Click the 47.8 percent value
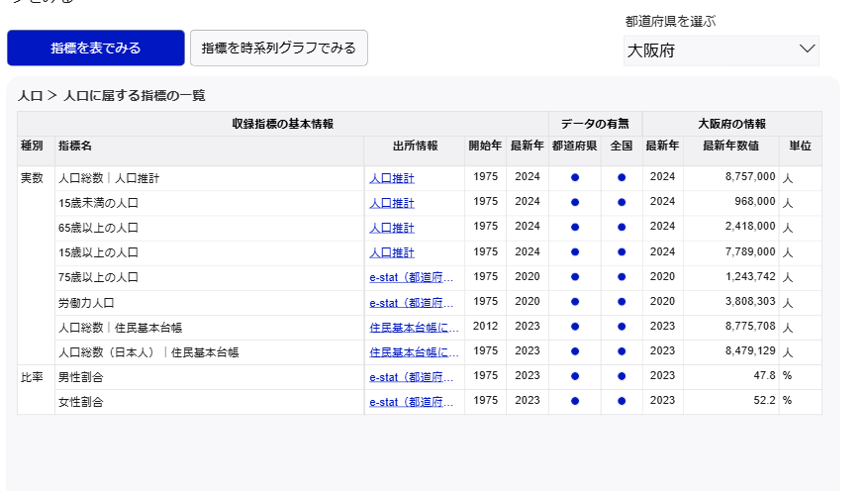Screen dimensions: 868x491 click(x=764, y=376)
